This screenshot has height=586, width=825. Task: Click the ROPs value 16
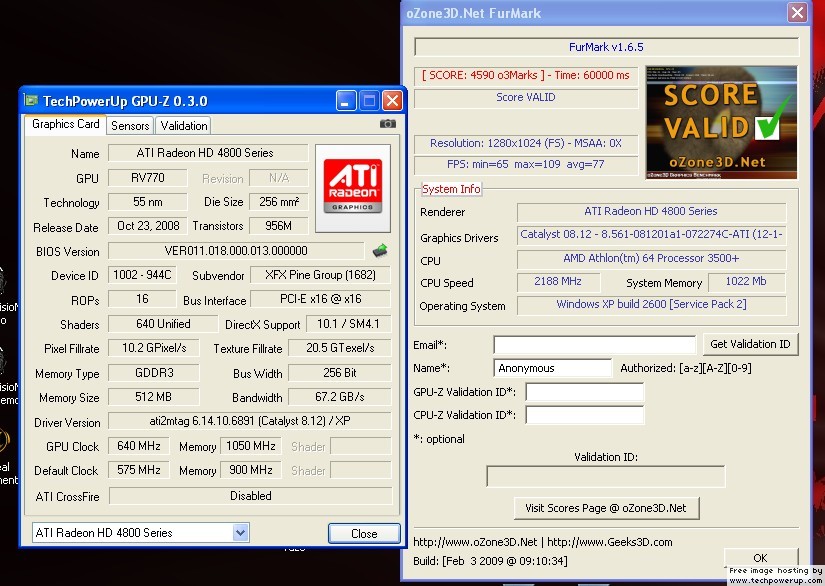click(x=142, y=299)
